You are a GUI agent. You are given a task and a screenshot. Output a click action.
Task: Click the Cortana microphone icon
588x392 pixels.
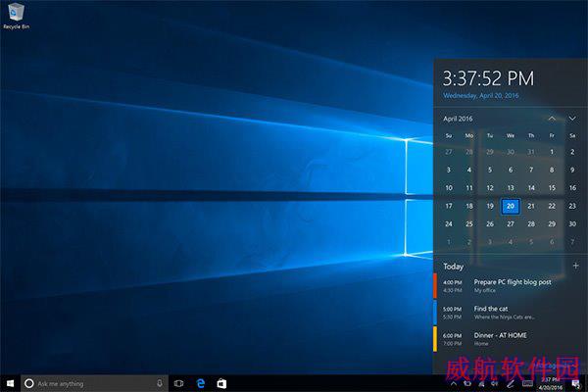pos(159,383)
